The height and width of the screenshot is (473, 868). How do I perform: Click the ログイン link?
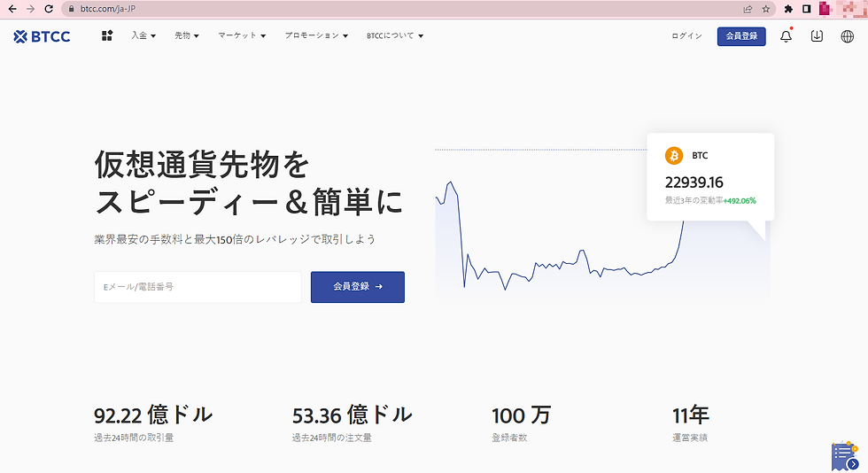[x=686, y=36]
